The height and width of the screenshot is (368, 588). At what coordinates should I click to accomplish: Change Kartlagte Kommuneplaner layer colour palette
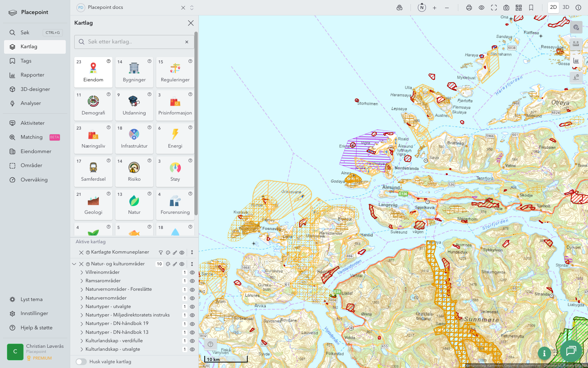[x=168, y=253]
